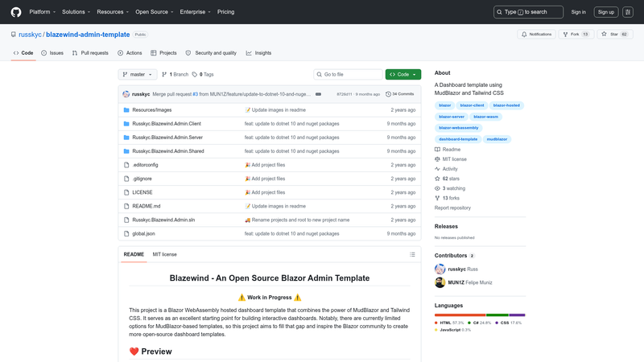Click the star icon beside 62 stars
Image resolution: width=644 pixels, height=362 pixels.
click(437, 179)
